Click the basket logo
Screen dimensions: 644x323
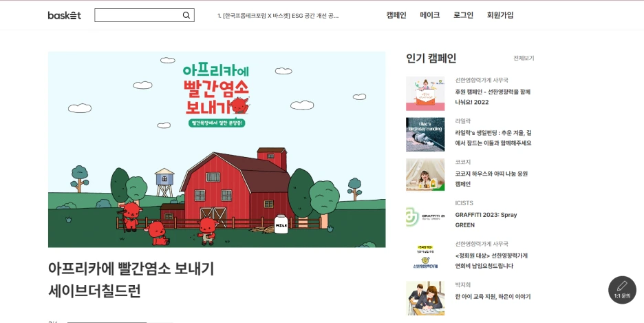(65, 15)
